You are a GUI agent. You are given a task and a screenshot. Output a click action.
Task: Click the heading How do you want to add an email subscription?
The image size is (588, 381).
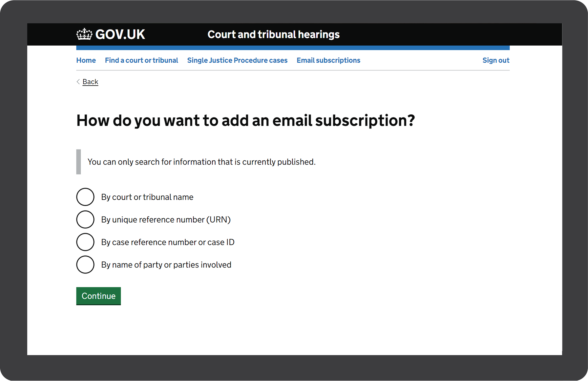[x=245, y=121]
